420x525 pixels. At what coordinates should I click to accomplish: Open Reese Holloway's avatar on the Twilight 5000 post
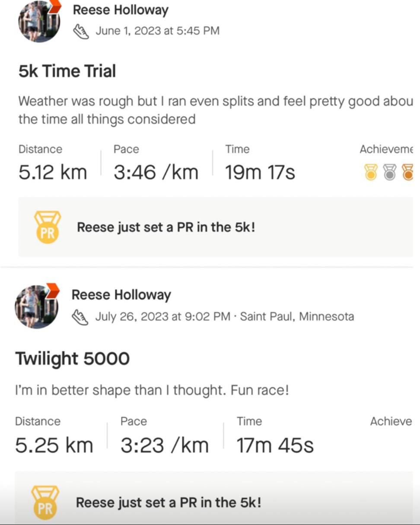pyautogui.click(x=36, y=306)
